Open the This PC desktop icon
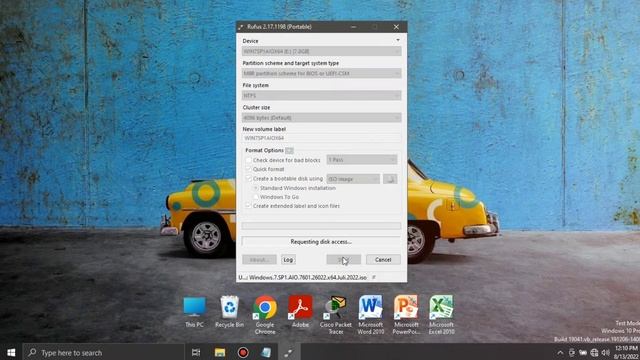 (194, 312)
